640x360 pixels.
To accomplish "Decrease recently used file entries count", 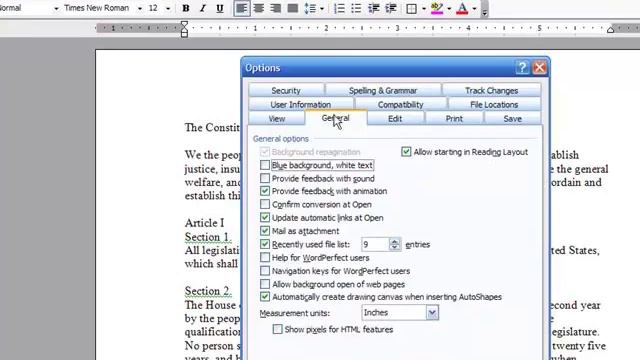I will [395, 248].
